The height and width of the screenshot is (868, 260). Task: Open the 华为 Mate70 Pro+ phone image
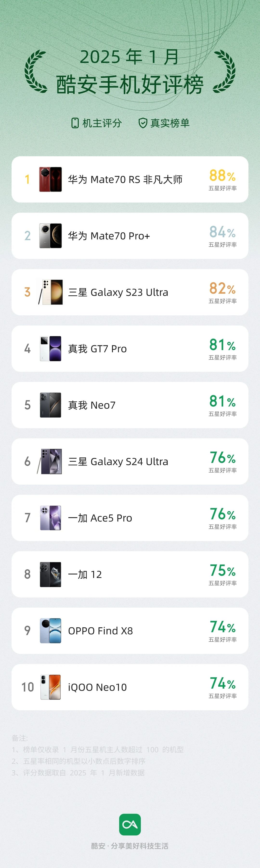(51, 236)
